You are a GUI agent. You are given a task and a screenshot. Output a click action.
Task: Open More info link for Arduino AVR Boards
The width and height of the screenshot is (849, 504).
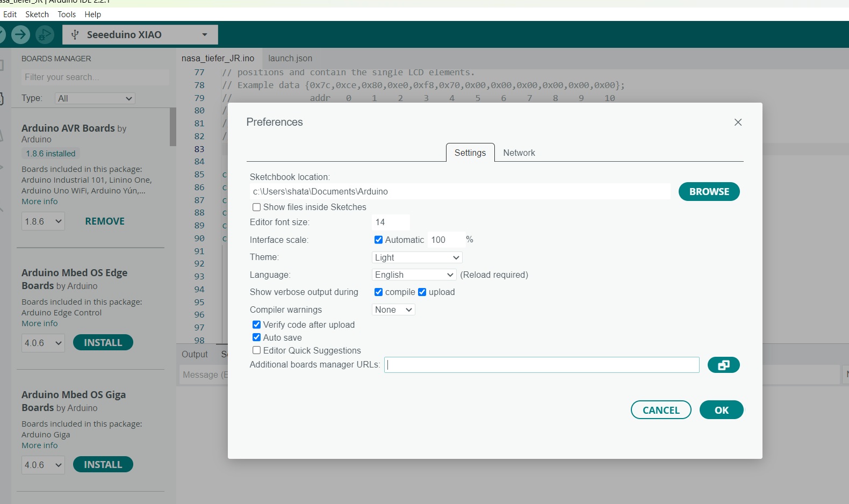[x=39, y=201]
